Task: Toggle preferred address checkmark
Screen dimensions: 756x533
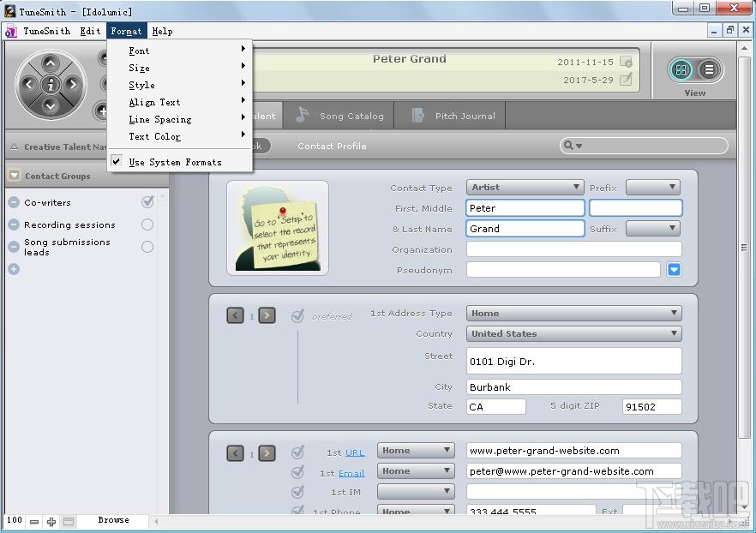Action: [298, 315]
